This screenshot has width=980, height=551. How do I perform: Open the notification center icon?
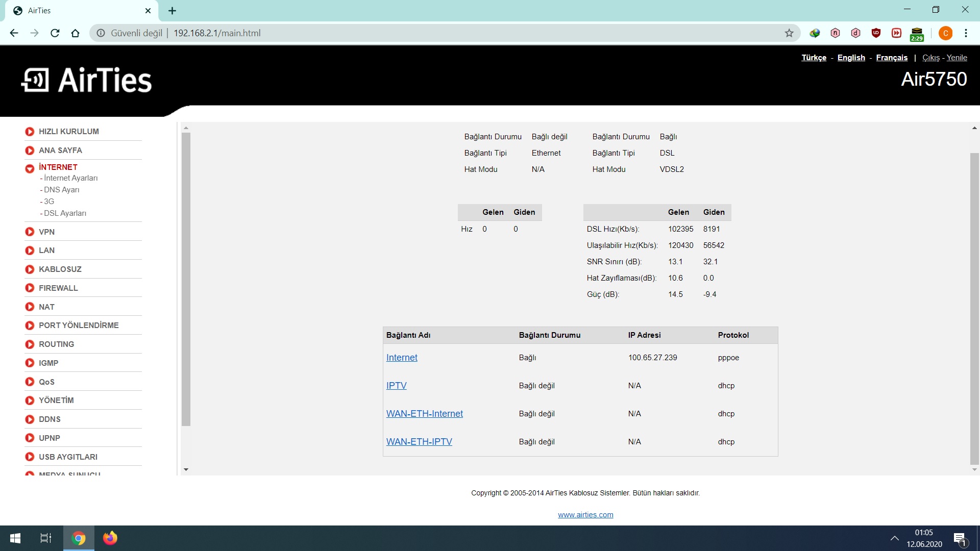pyautogui.click(x=960, y=538)
